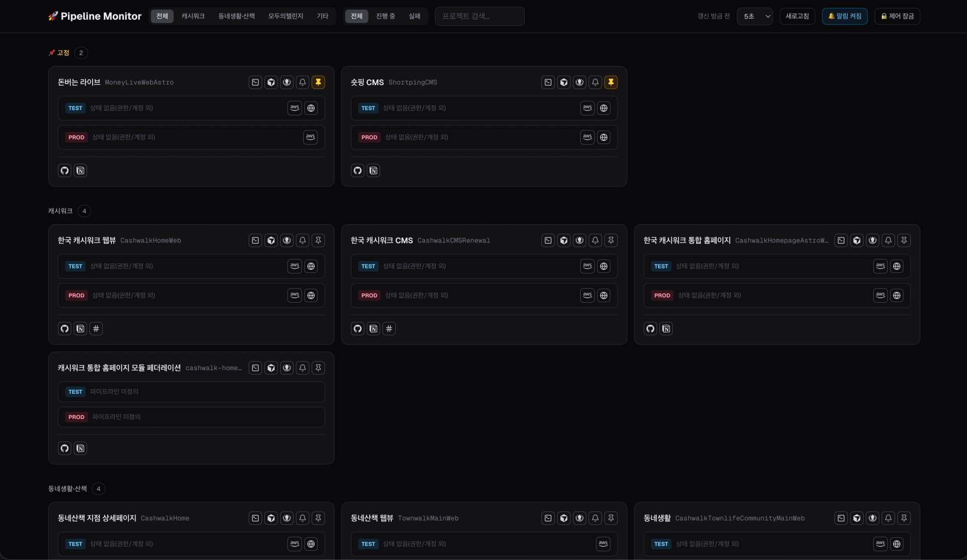This screenshot has width=967, height=560.
Task: Toggle the bell notification on the 숏핑 CMS card
Action: pyautogui.click(x=595, y=82)
